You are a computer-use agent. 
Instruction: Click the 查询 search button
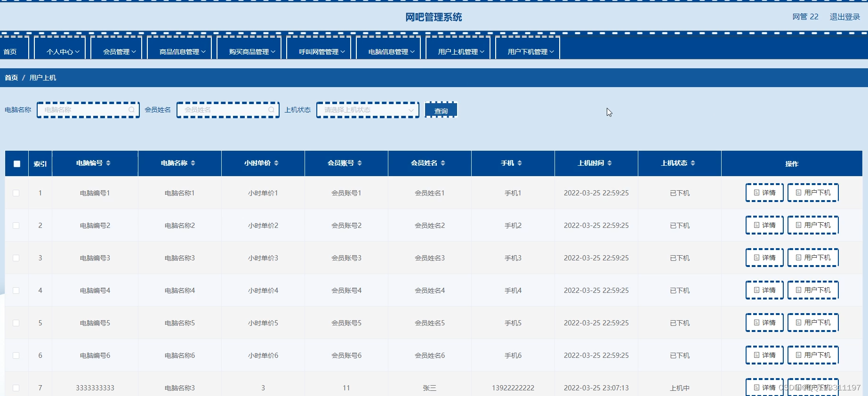click(x=441, y=110)
